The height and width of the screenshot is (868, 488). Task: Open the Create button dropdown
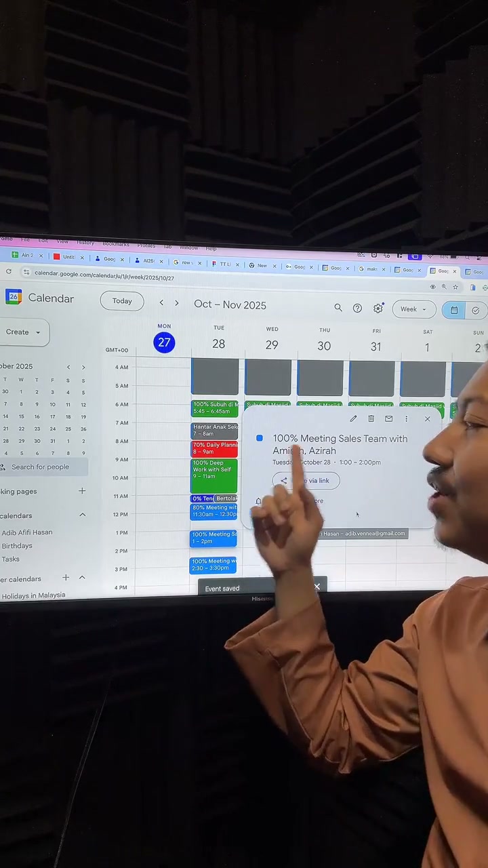coord(38,332)
